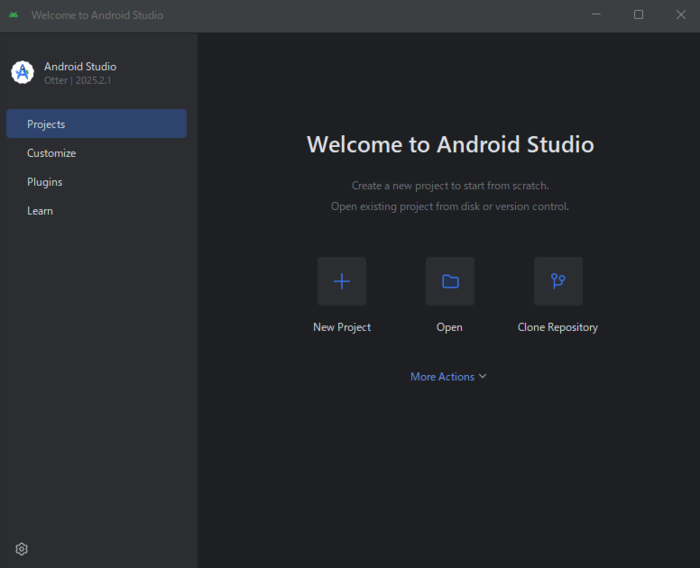
Task: Switch to the Customize tab
Action: [x=51, y=153]
